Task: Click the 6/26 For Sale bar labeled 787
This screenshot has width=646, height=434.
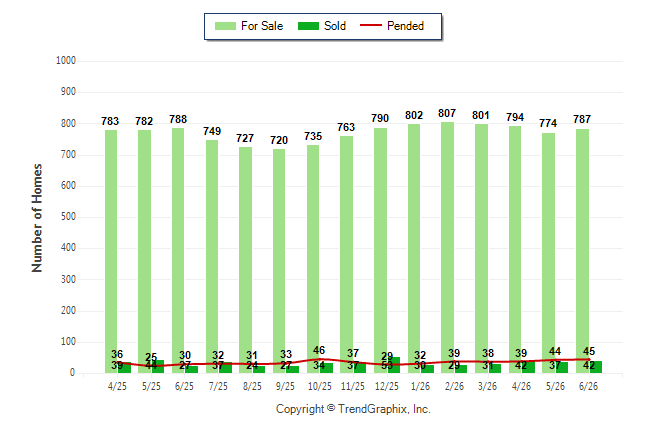Action: tap(583, 251)
